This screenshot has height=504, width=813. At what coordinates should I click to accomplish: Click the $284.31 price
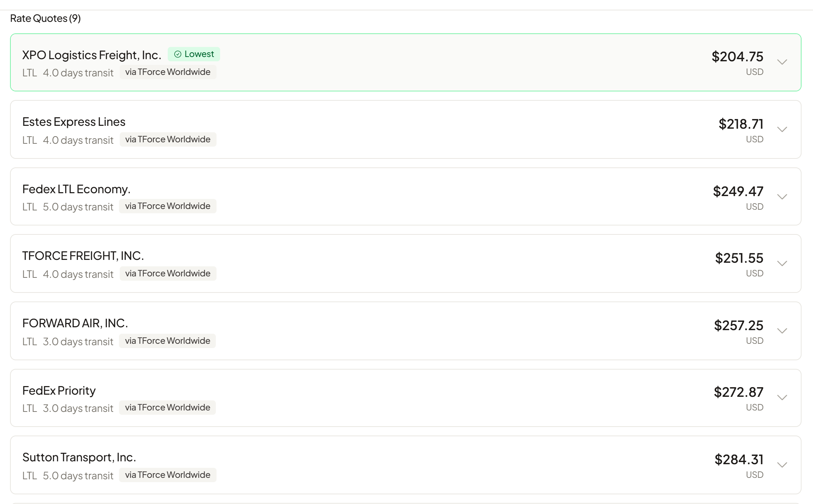point(739,459)
